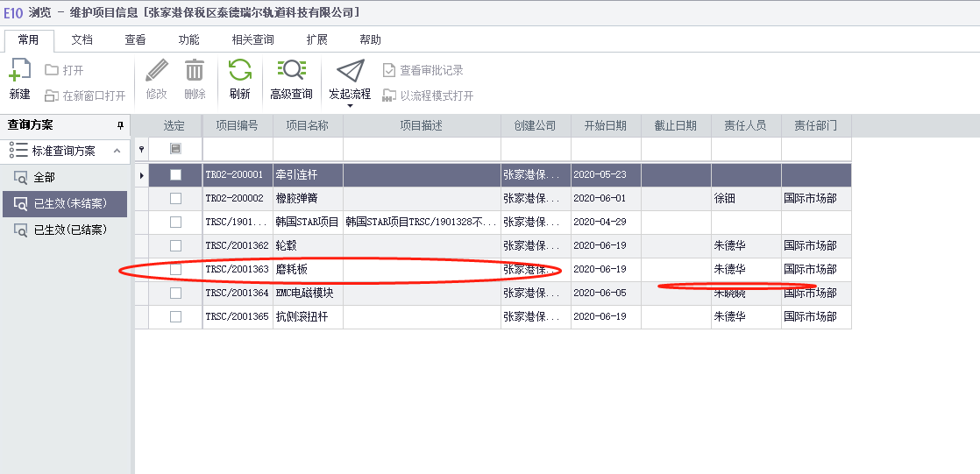Select the 全部 query scheme

pos(65,177)
